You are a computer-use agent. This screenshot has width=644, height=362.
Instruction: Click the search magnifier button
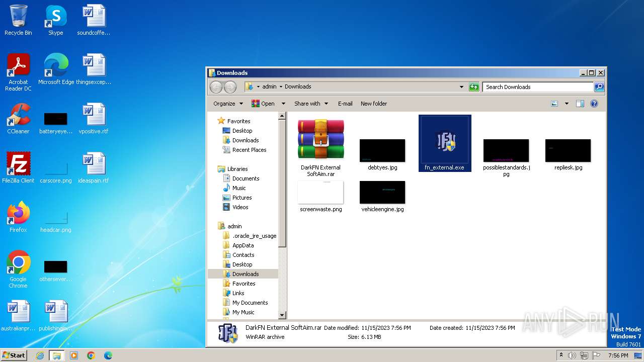tap(599, 87)
